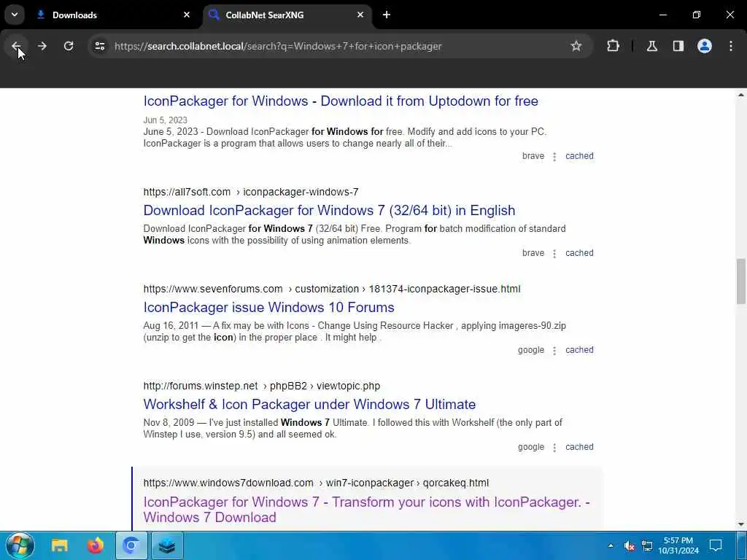The image size is (747, 560).
Task: Select the Chrome taskbar button
Action: 131,545
